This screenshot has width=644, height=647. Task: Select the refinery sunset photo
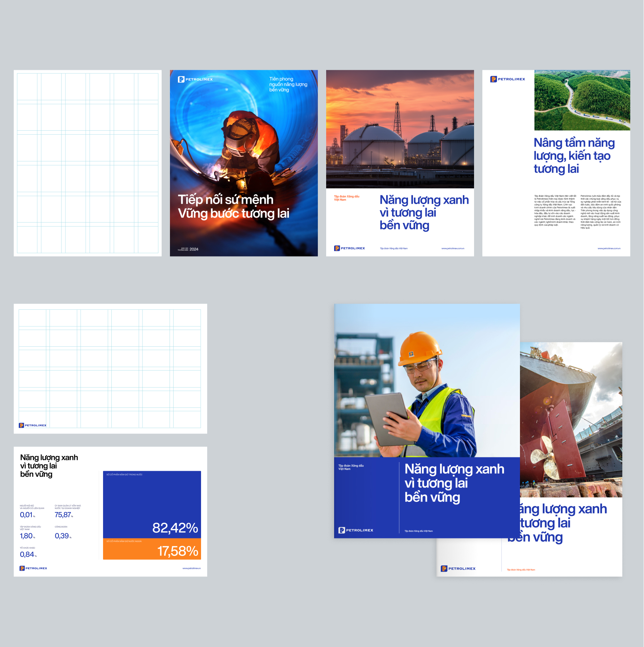point(400,129)
